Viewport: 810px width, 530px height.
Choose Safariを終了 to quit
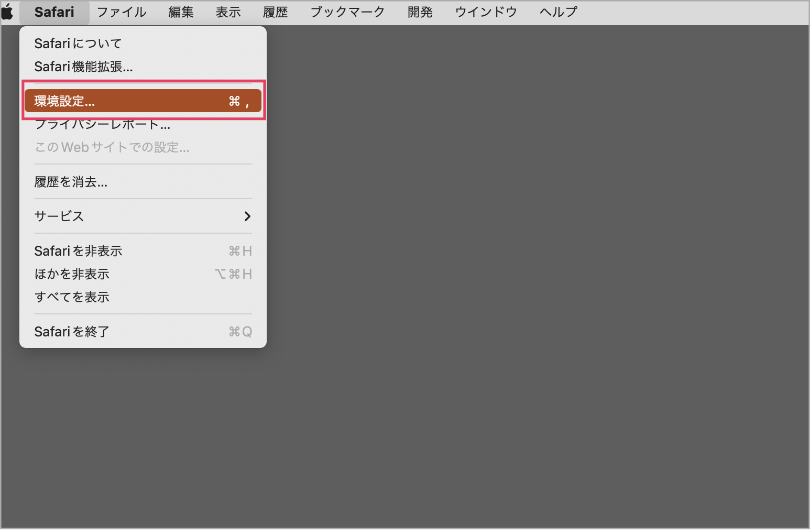(x=143, y=332)
